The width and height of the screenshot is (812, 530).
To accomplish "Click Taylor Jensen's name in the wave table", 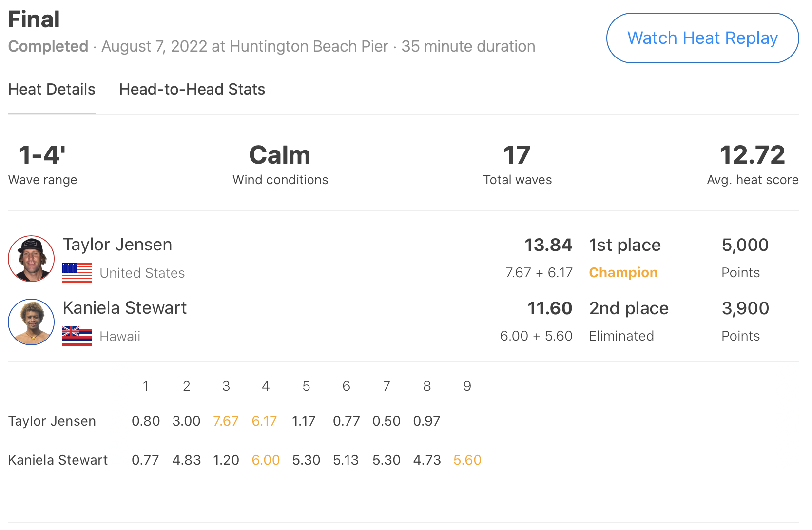I will pos(52,421).
